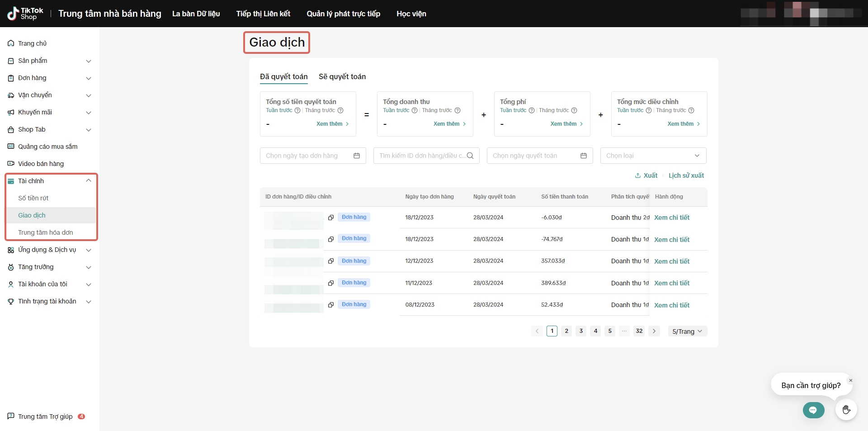The width and height of the screenshot is (868, 431).
Task: Click calendar icon in settlement date field
Action: coord(584,156)
